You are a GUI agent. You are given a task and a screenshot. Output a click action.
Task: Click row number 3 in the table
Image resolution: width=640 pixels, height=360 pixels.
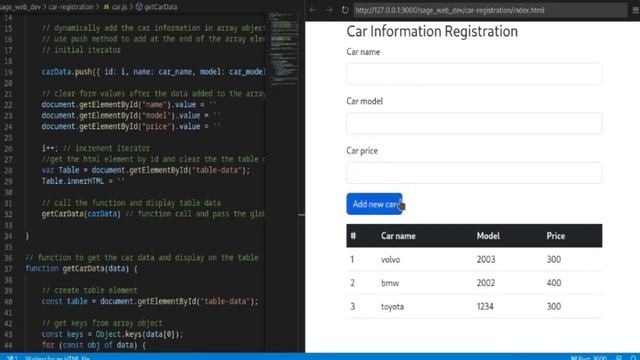tap(352, 307)
